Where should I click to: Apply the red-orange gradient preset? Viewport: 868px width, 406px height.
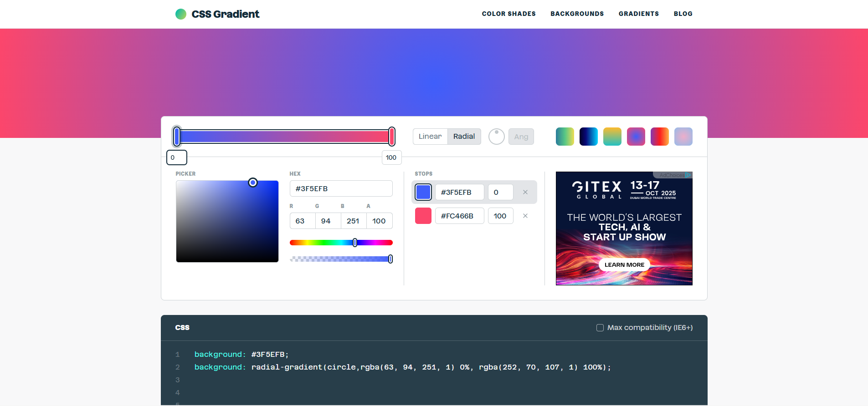[659, 137]
